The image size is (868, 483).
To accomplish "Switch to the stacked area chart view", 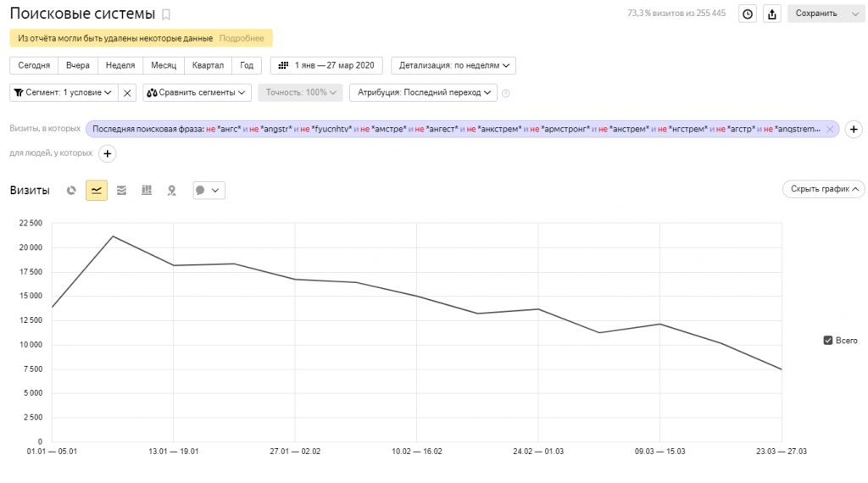I will (x=121, y=191).
